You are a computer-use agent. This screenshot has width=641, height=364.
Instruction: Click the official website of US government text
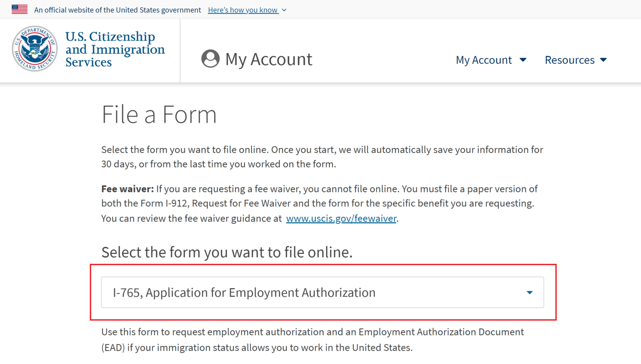[117, 10]
